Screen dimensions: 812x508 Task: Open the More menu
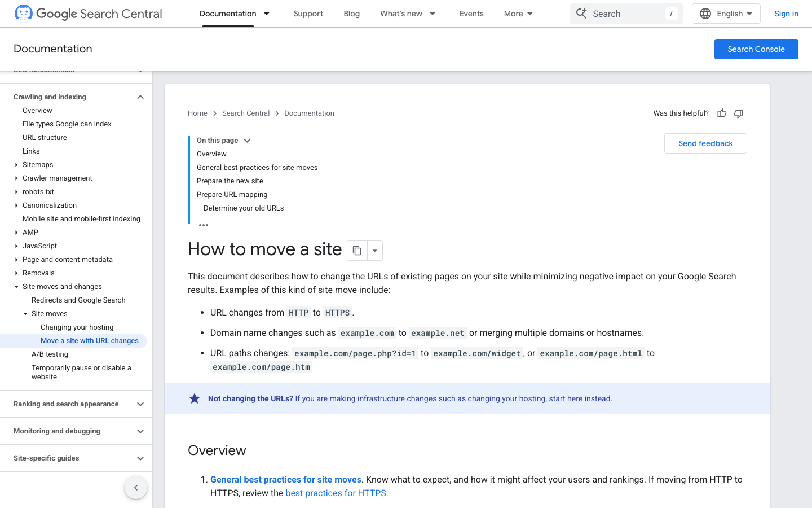[518, 14]
